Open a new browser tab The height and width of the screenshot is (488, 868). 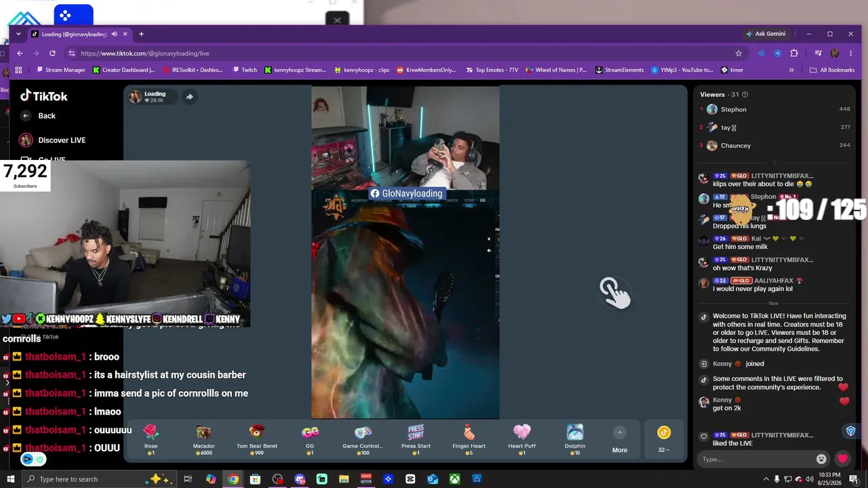[141, 34]
